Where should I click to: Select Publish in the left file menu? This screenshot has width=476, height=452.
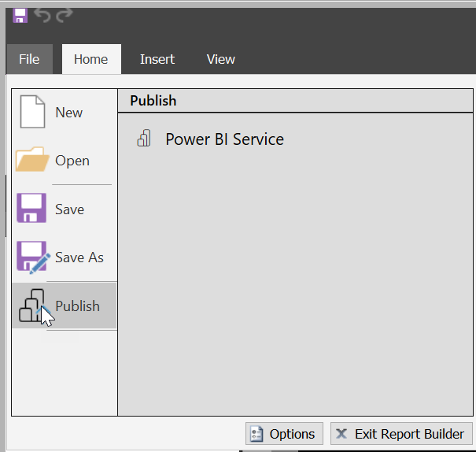point(65,306)
